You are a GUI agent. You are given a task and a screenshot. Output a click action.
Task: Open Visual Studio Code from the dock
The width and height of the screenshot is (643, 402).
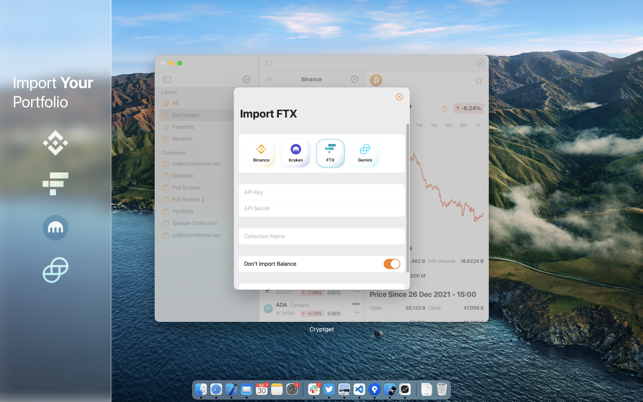tap(359, 389)
